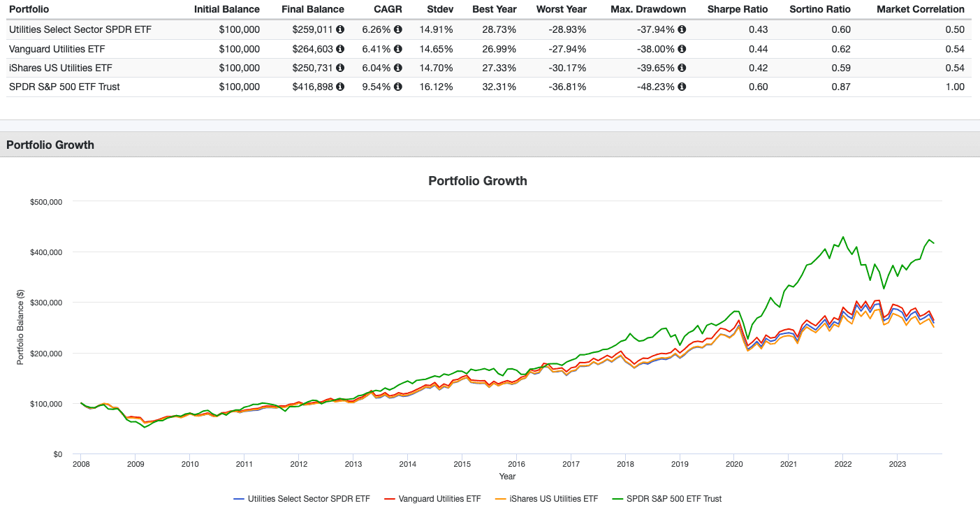
Task: Toggle Utilities Select Sector SPDR ETF legend entry
Action: point(301,499)
